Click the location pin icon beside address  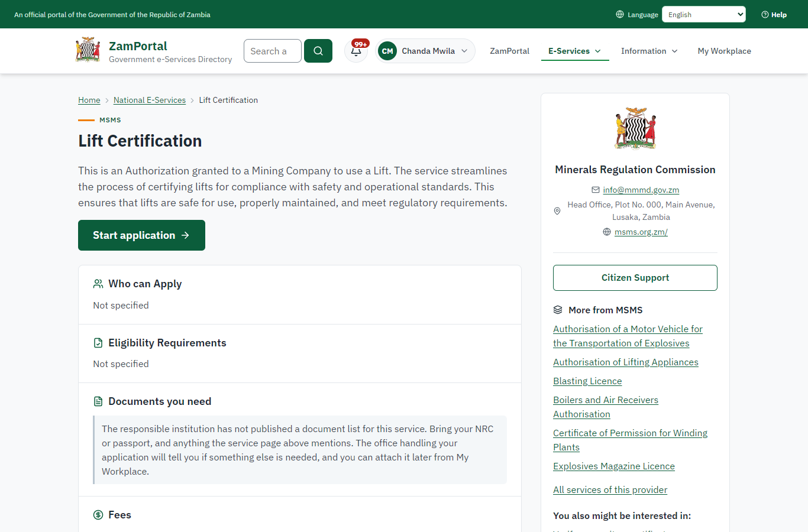(557, 211)
